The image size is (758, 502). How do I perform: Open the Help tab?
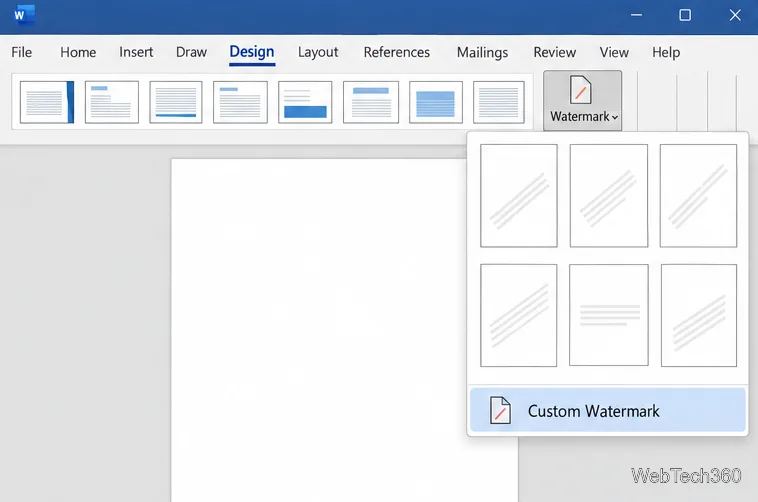[666, 52]
